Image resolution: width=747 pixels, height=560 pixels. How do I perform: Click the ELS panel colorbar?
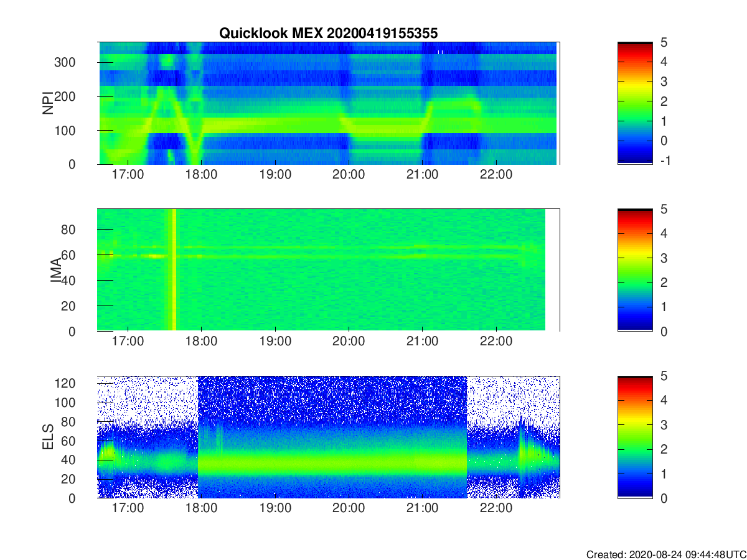tap(635, 437)
